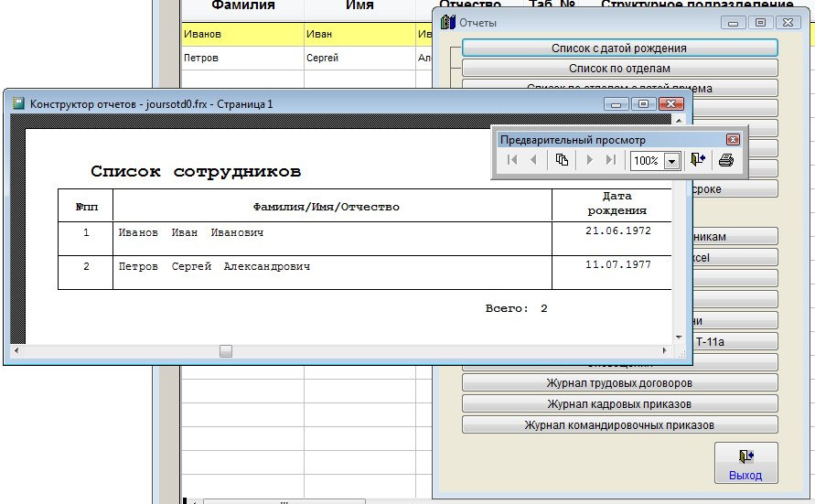
Task: Minimize the Конструктор отчетов window
Action: 617,104
